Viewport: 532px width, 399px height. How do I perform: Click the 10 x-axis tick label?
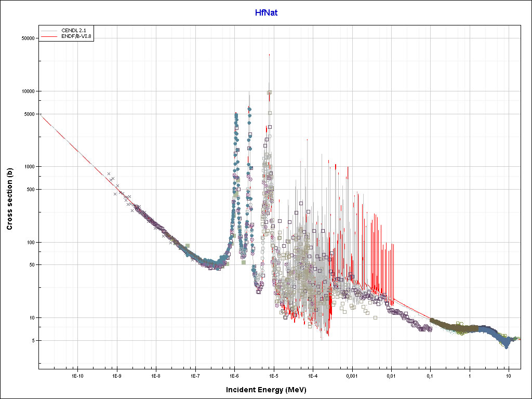pyautogui.click(x=509, y=375)
